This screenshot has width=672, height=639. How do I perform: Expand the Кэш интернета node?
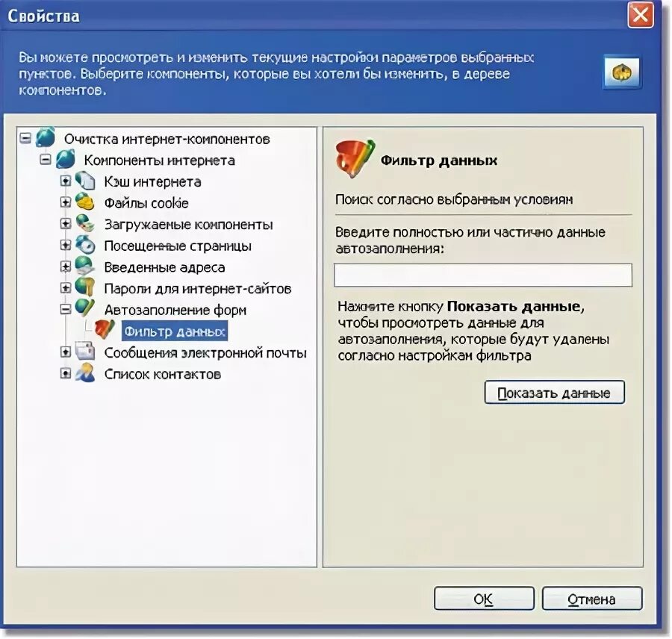66,181
